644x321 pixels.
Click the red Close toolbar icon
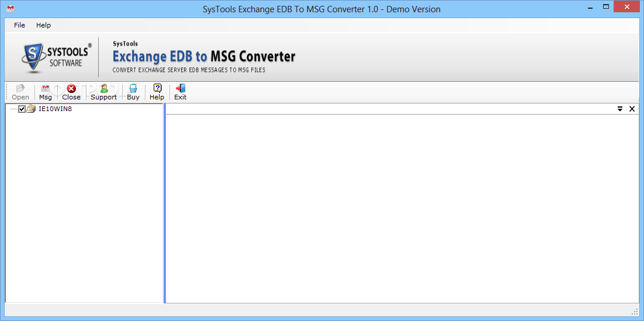pyautogui.click(x=71, y=92)
